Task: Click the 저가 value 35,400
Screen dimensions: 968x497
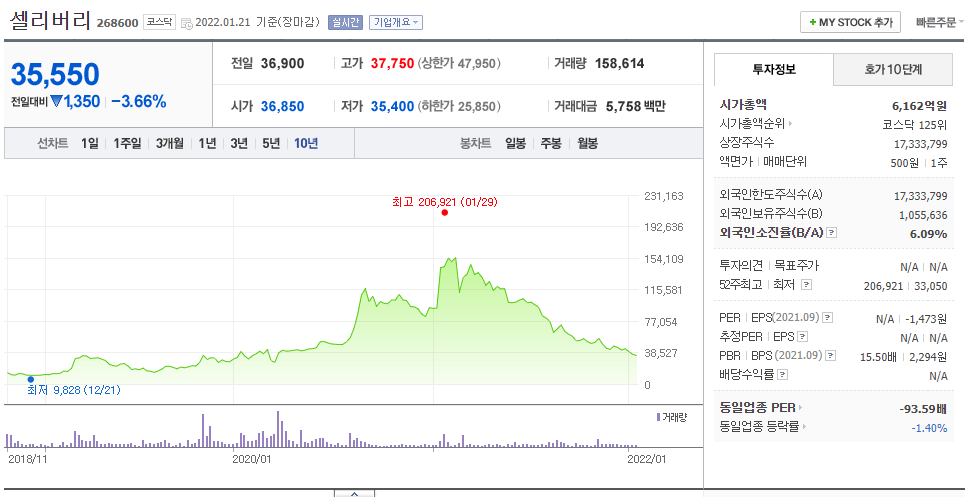Action: (x=393, y=106)
